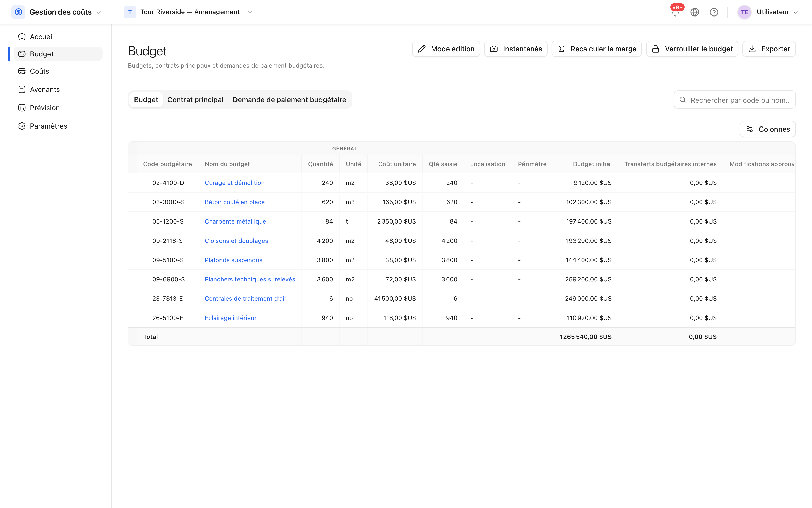Click Recalculer la marge button
This screenshot has height=508, width=812.
pyautogui.click(x=597, y=49)
